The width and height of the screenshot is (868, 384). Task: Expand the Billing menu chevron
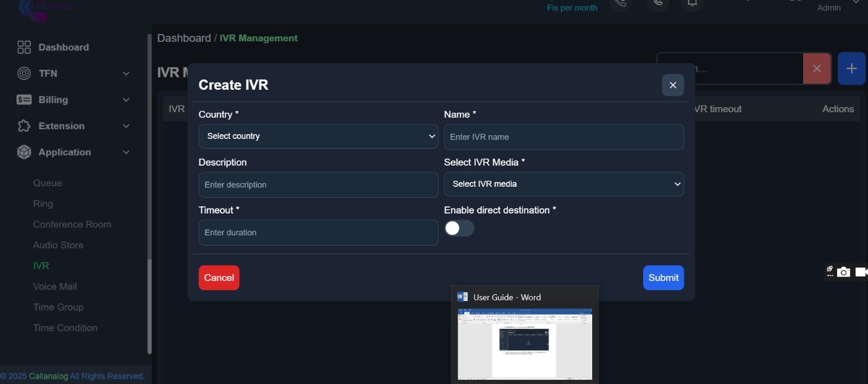click(x=126, y=99)
